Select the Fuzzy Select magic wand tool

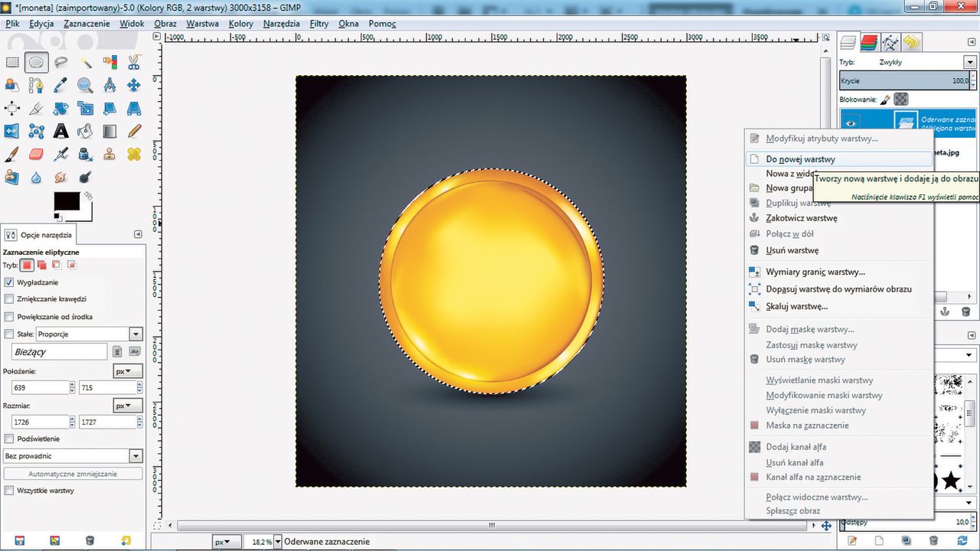tap(85, 63)
